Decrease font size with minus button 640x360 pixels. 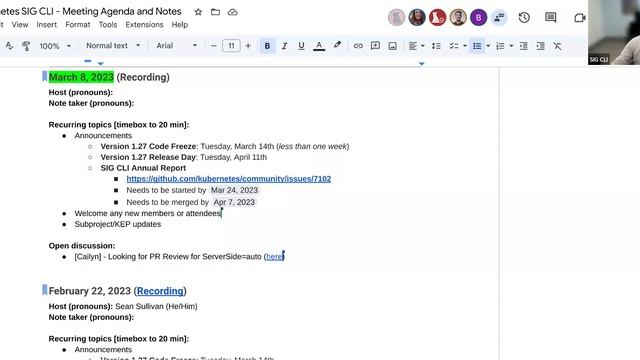[x=213, y=46]
